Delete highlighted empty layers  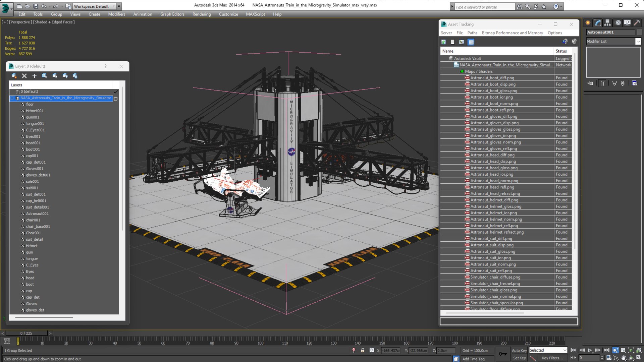coord(24,76)
